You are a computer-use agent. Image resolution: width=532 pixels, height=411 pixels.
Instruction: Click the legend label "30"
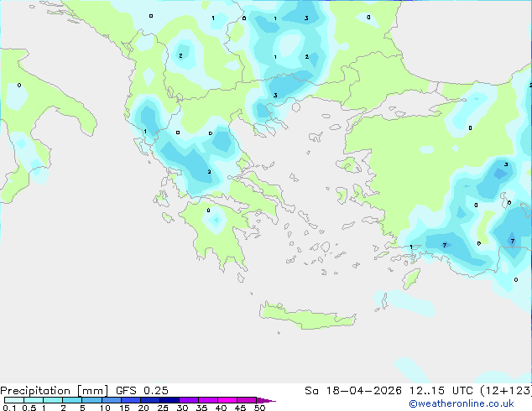(x=182, y=408)
